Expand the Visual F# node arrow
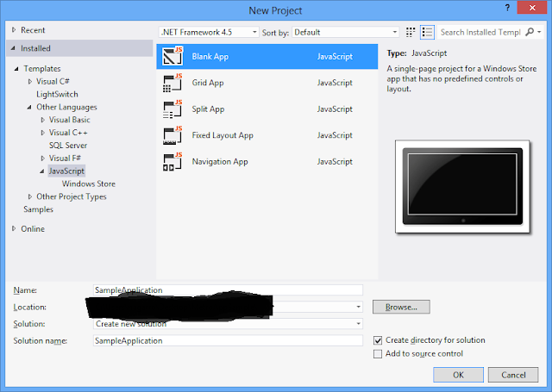Image resolution: width=552 pixels, height=392 pixels. click(42, 159)
